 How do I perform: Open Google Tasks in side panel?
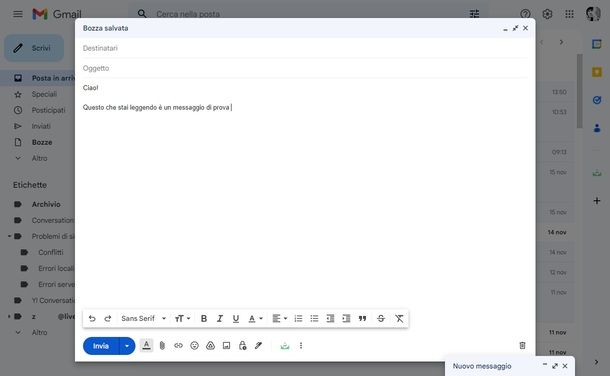597,100
